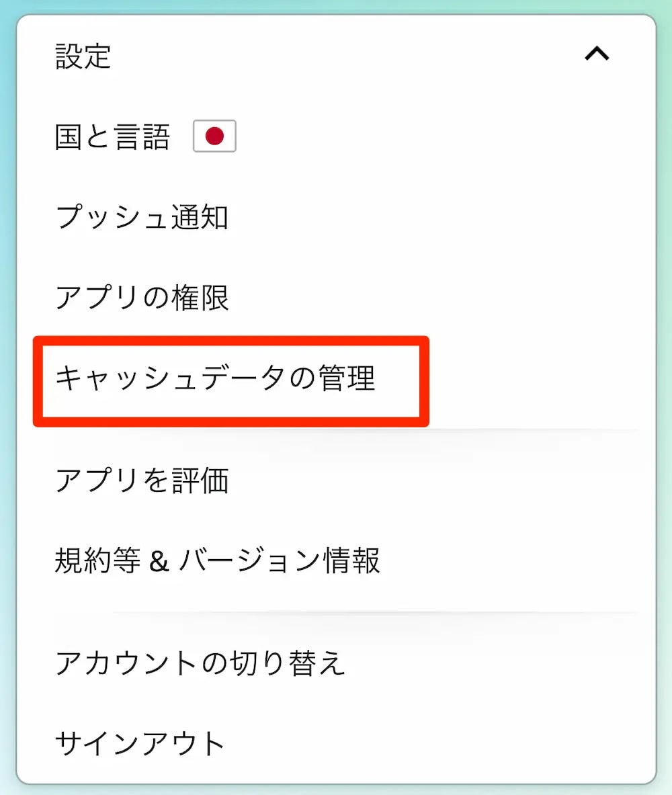Choose アカウントの切り替え

[x=200, y=663]
